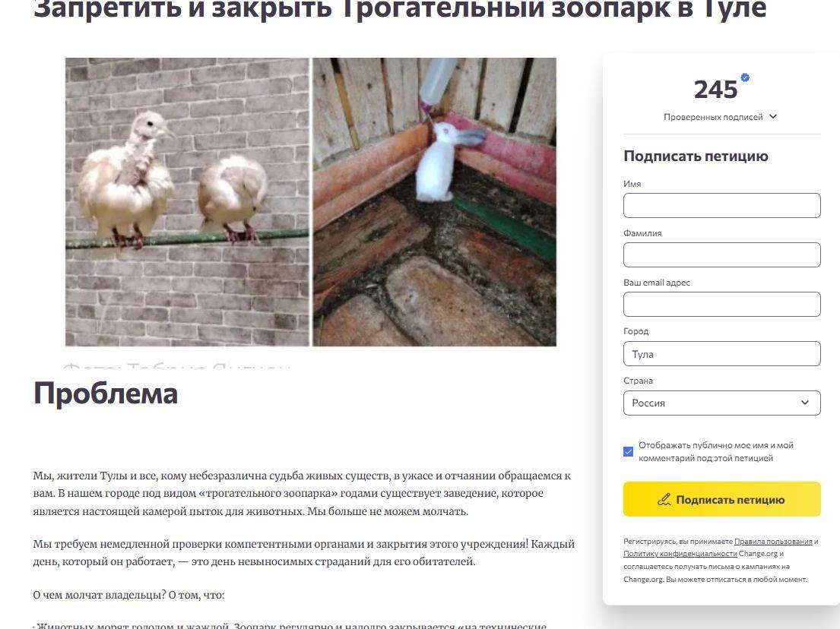Open the Страна country dropdown

(721, 403)
